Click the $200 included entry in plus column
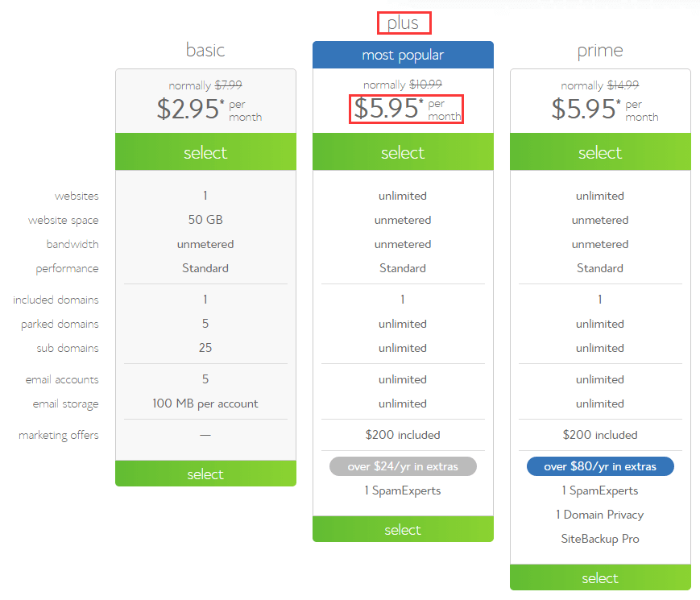 (x=403, y=434)
